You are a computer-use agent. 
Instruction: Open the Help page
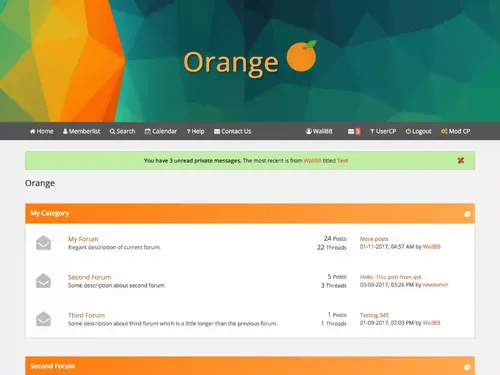(x=196, y=131)
